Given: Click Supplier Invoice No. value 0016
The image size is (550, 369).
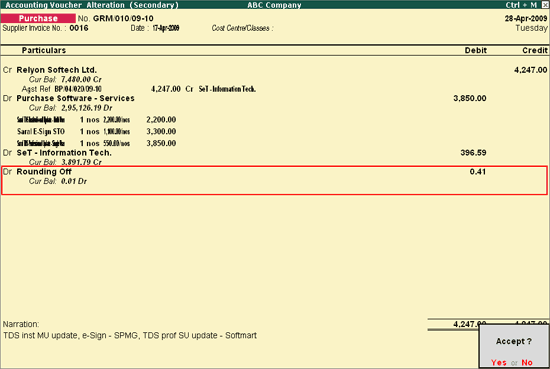Looking at the screenshot, I should pos(79,28).
